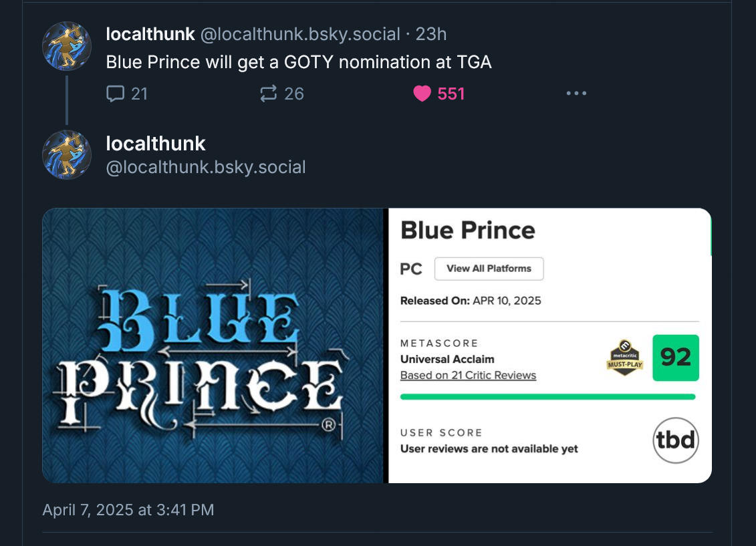Click the GOTY nomination post text

(x=299, y=62)
